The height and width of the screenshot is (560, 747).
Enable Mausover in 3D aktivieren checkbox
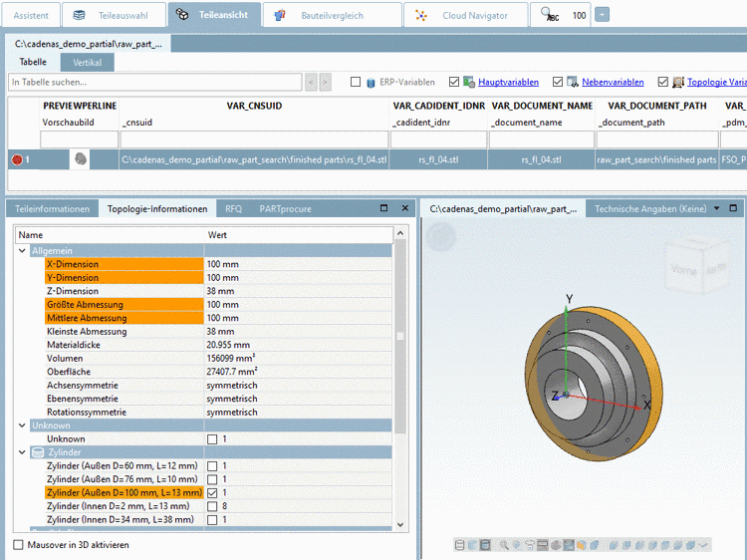pos(19,545)
